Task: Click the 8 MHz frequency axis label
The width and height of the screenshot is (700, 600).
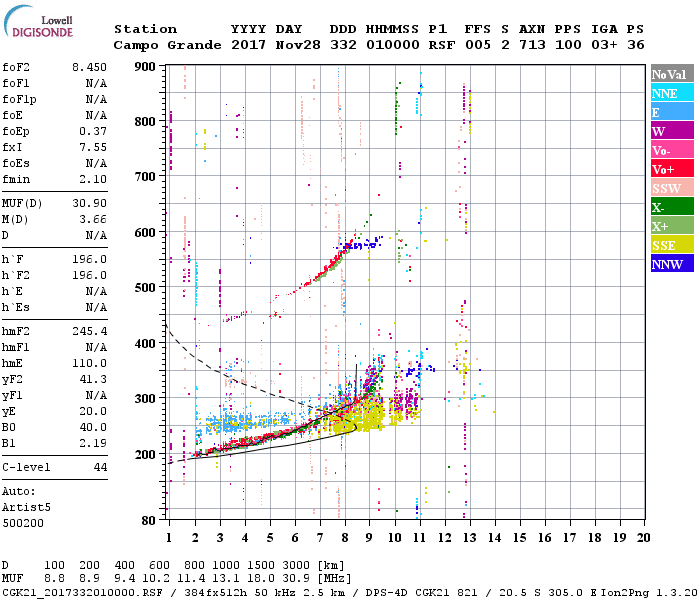Action: [x=345, y=538]
